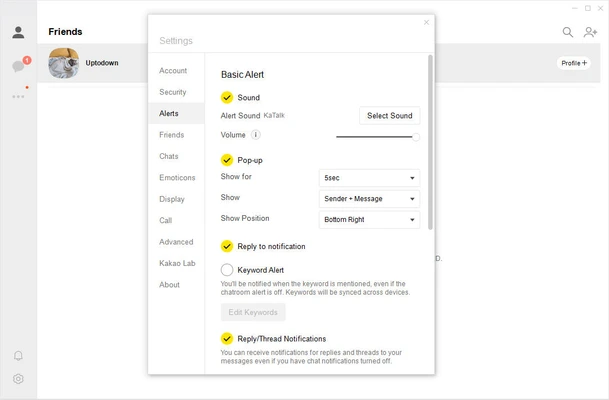The image size is (609, 400).
Task: Click the Select Sound button
Action: click(390, 116)
